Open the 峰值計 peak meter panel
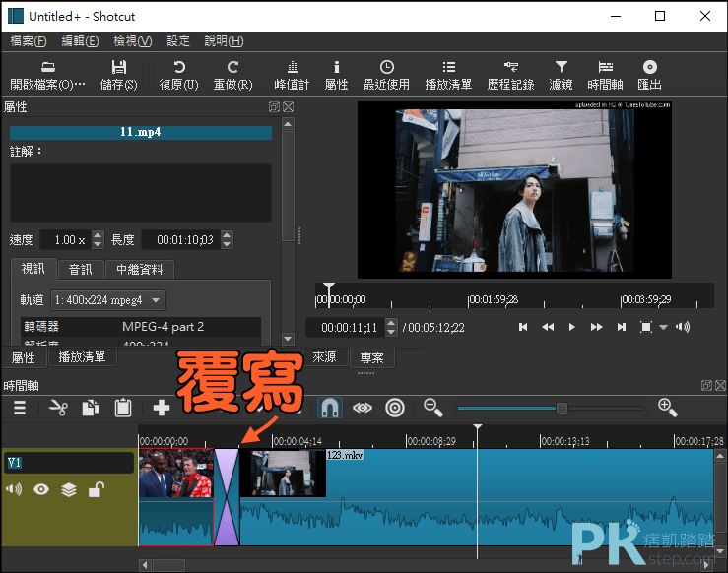728x573 pixels. point(292,76)
